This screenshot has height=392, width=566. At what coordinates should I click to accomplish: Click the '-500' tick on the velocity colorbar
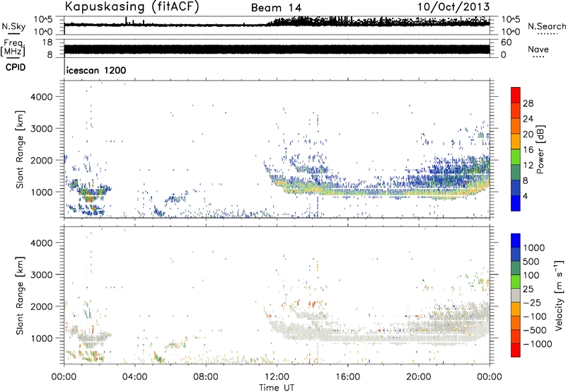tap(534, 330)
